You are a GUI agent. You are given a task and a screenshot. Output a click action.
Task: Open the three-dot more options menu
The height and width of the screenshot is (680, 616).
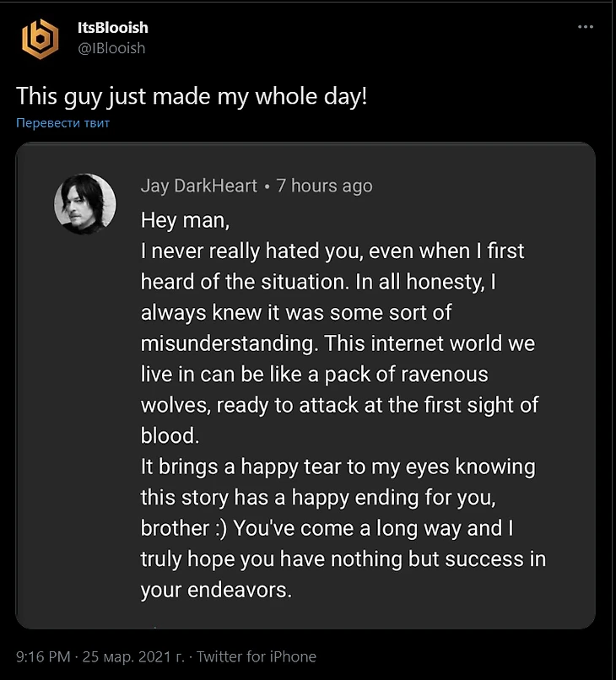(586, 27)
